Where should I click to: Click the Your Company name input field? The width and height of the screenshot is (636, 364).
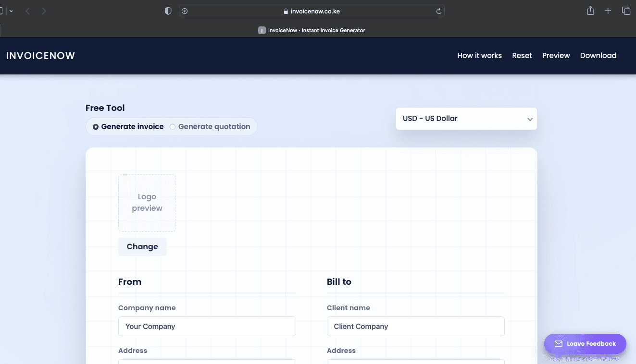[207, 326]
